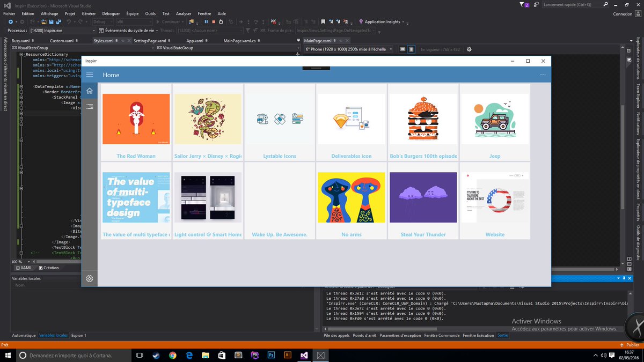Open Task View on the taskbar
This screenshot has width=644, height=362.
click(140, 355)
